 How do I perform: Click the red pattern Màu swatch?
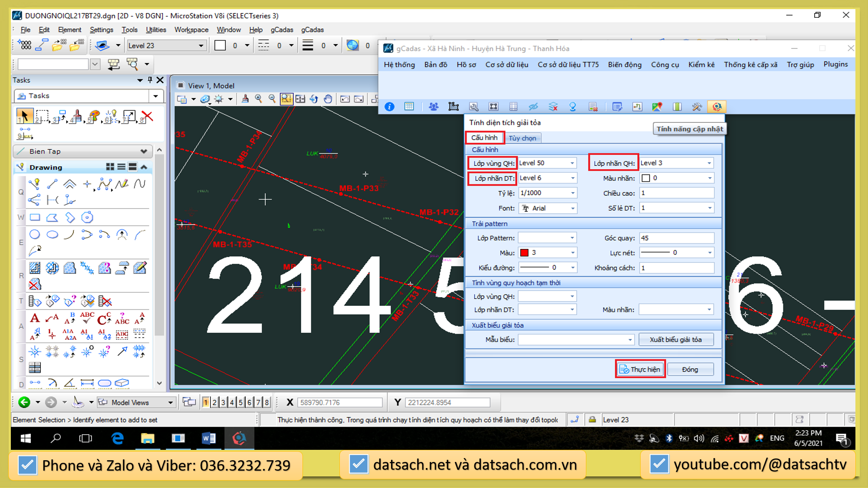coord(524,252)
